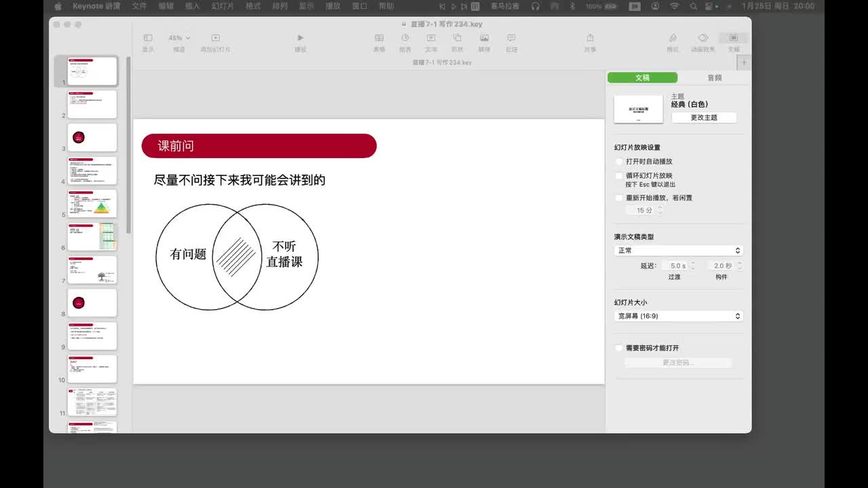This screenshot has width=868, height=488.
Task: Enable 需要密码才能打开 checkbox
Action: 618,348
